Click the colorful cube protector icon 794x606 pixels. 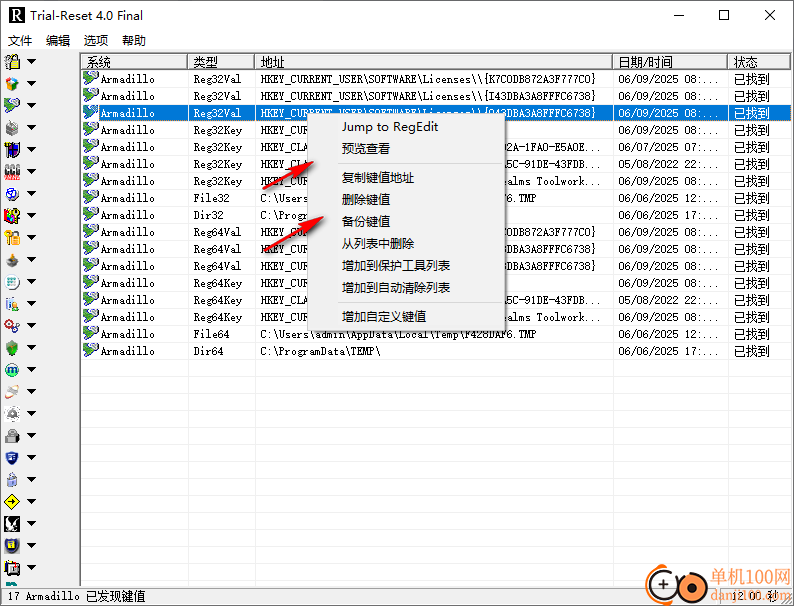pos(12,84)
